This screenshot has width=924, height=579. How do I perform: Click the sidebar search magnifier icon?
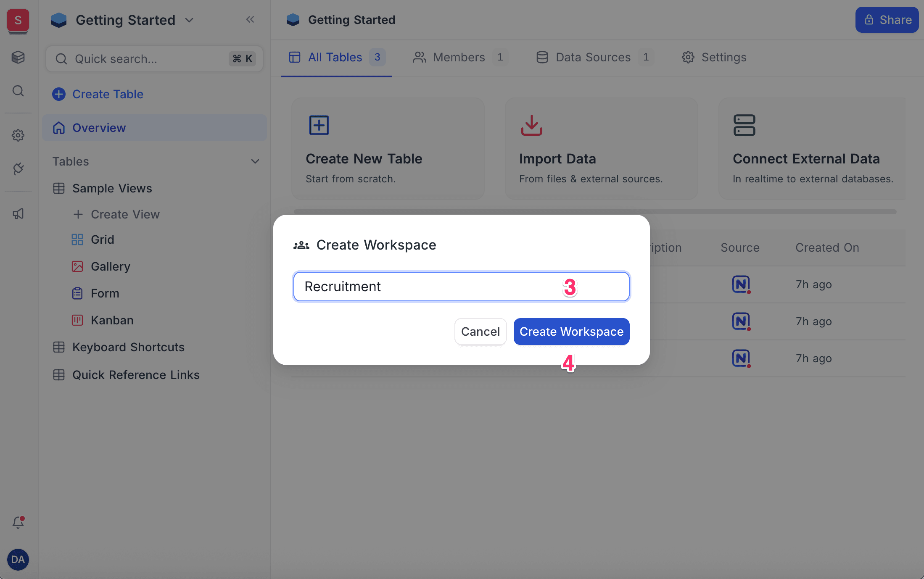click(x=18, y=91)
